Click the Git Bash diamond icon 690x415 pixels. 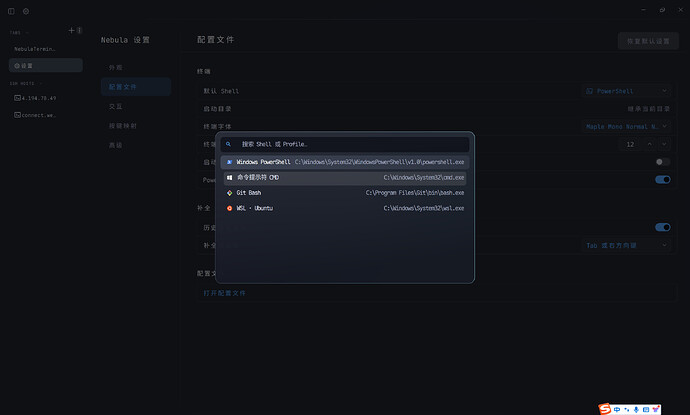229,193
